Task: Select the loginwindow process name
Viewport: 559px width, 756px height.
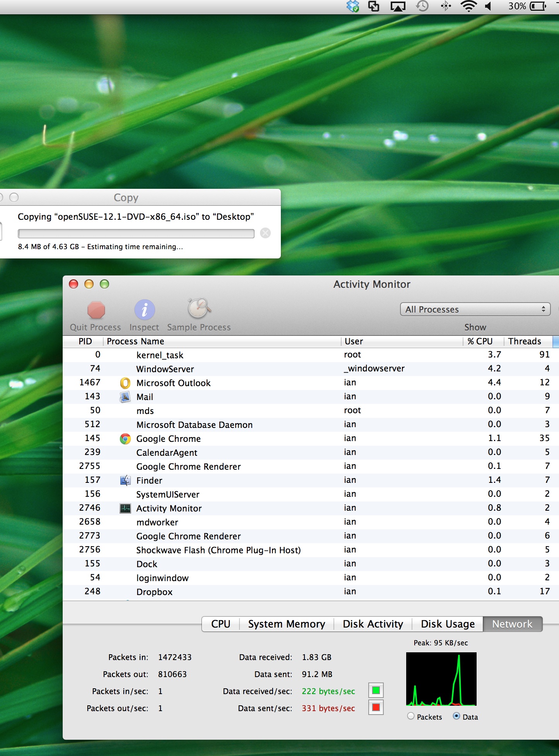Action: 162,578
